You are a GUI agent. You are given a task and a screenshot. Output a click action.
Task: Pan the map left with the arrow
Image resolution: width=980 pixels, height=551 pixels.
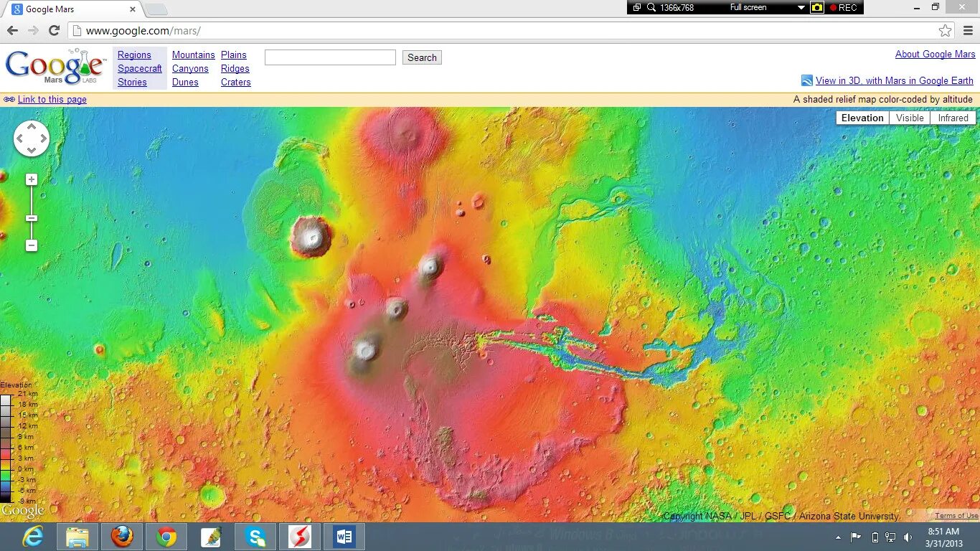tap(20, 138)
